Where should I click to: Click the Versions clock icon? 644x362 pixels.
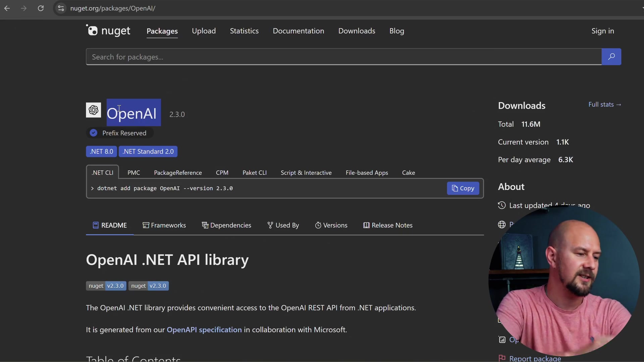click(318, 225)
